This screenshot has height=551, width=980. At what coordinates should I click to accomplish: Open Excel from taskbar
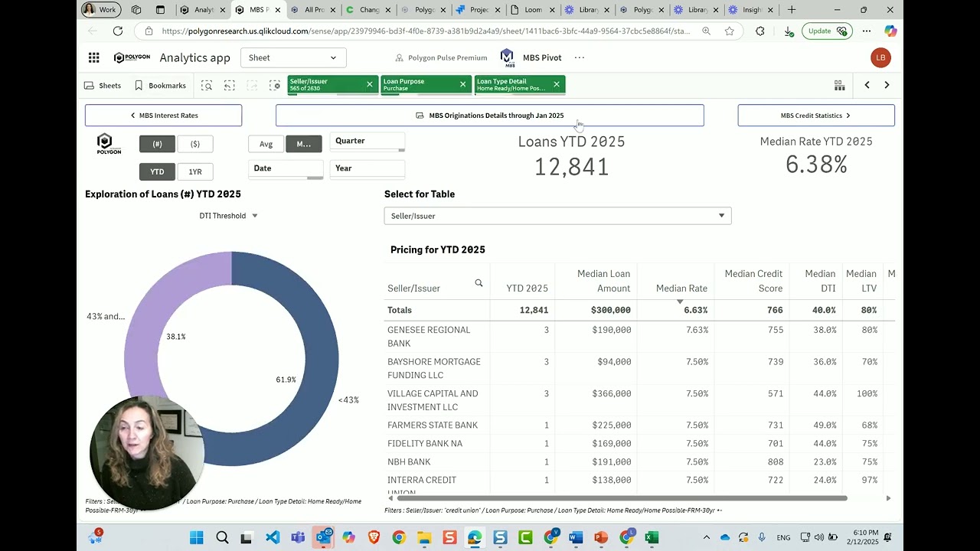(x=652, y=538)
